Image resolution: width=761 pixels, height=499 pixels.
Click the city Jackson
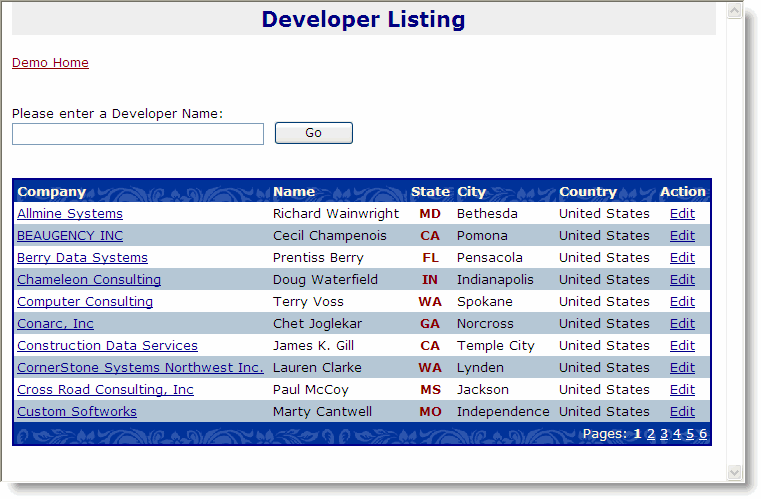click(482, 390)
